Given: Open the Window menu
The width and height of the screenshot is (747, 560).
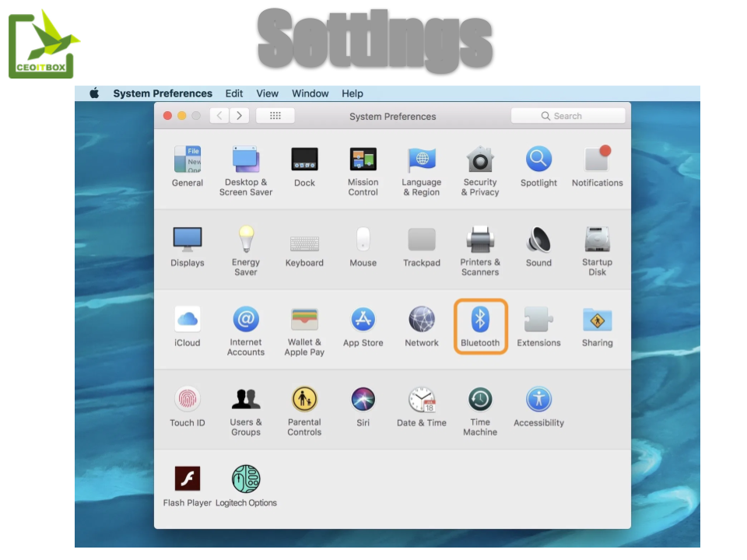Looking at the screenshot, I should (310, 93).
